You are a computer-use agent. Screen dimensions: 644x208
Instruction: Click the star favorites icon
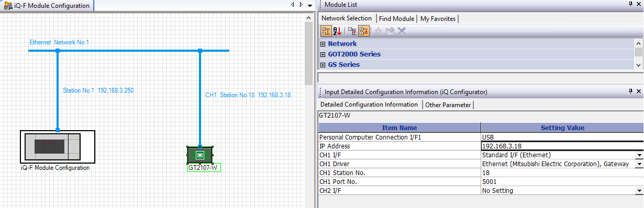[x=379, y=31]
